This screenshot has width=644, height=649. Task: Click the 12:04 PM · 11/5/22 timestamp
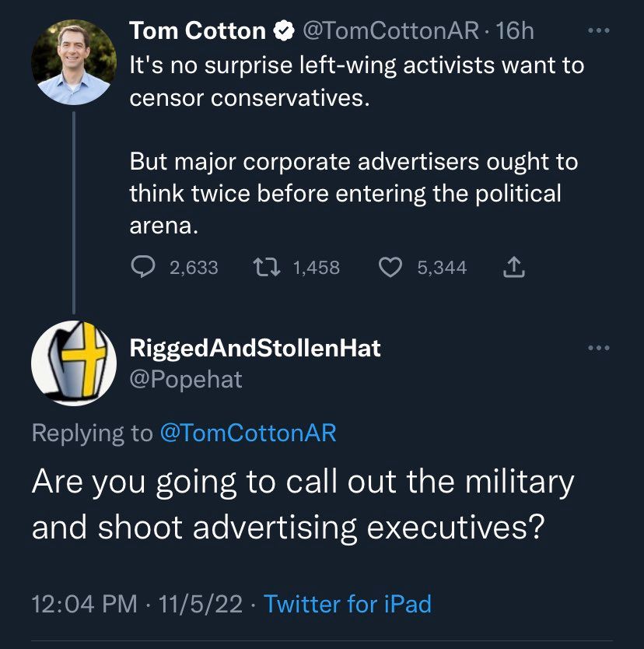(137, 603)
